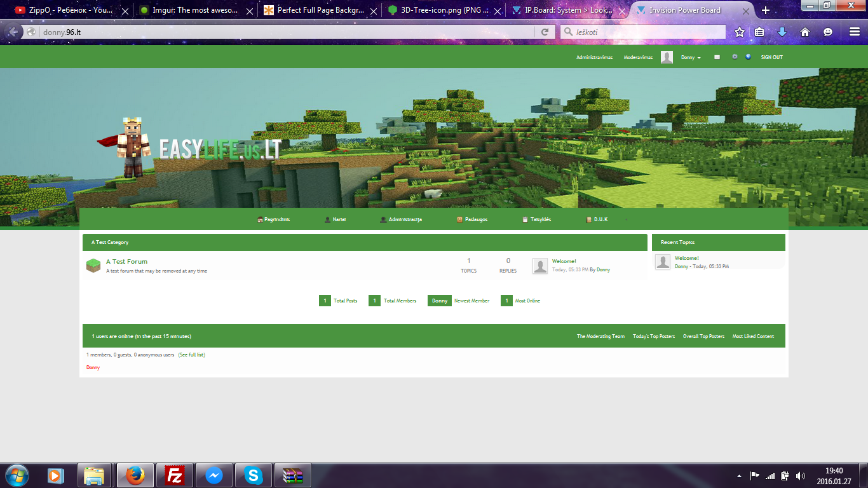This screenshot has height=488, width=868.
Task: Open the bookmarks list icon
Action: coord(759,32)
